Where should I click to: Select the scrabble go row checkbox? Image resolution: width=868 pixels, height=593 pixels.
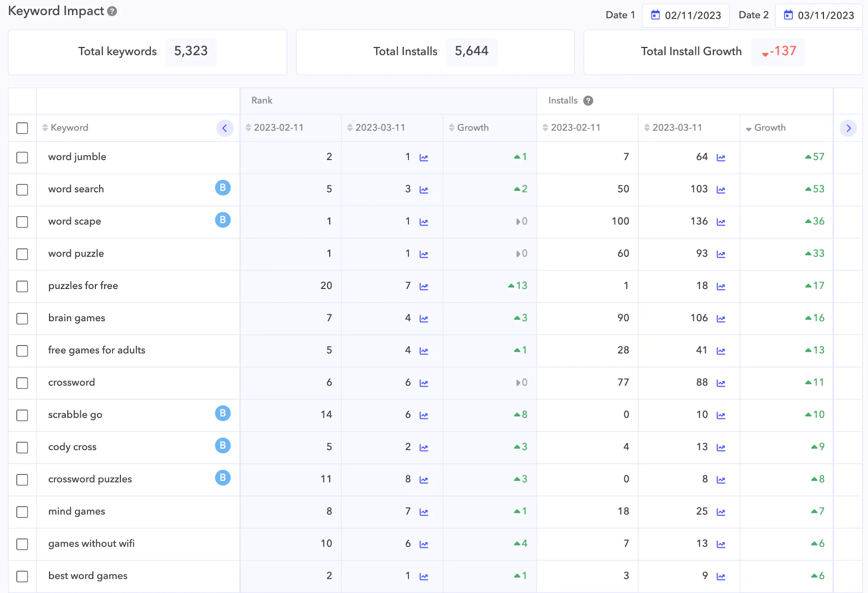coord(22,415)
